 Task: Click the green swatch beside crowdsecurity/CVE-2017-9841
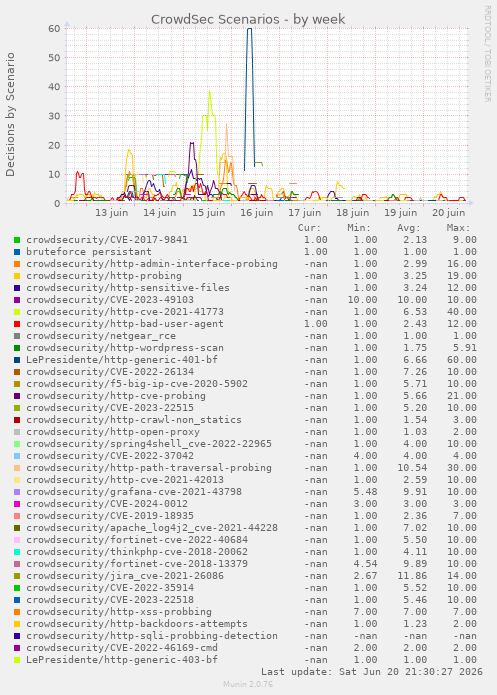coord(17,240)
